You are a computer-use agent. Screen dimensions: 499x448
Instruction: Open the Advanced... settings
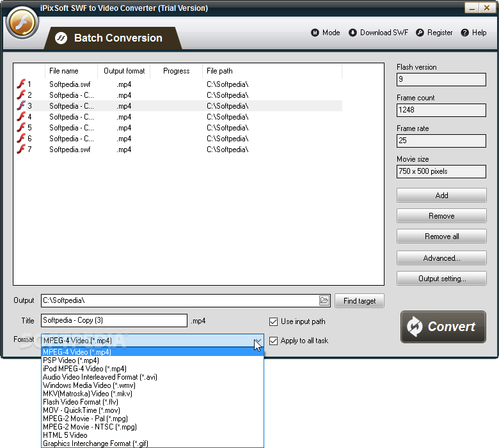pos(441,258)
